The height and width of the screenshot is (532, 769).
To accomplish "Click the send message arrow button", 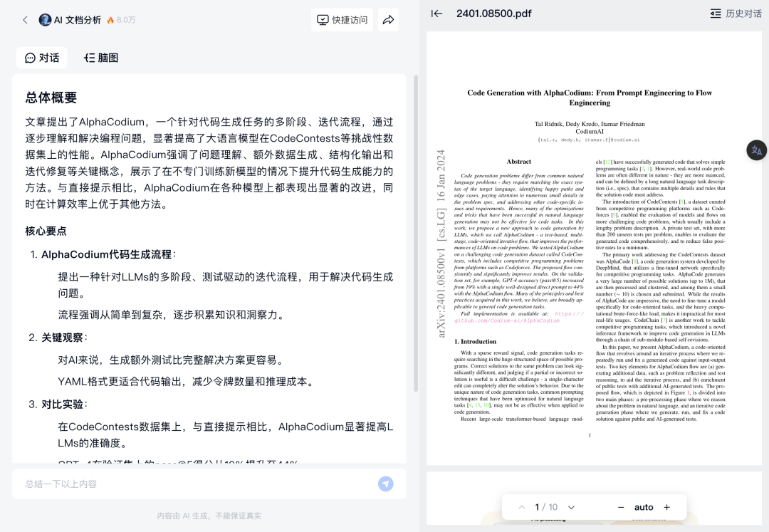I will [385, 484].
